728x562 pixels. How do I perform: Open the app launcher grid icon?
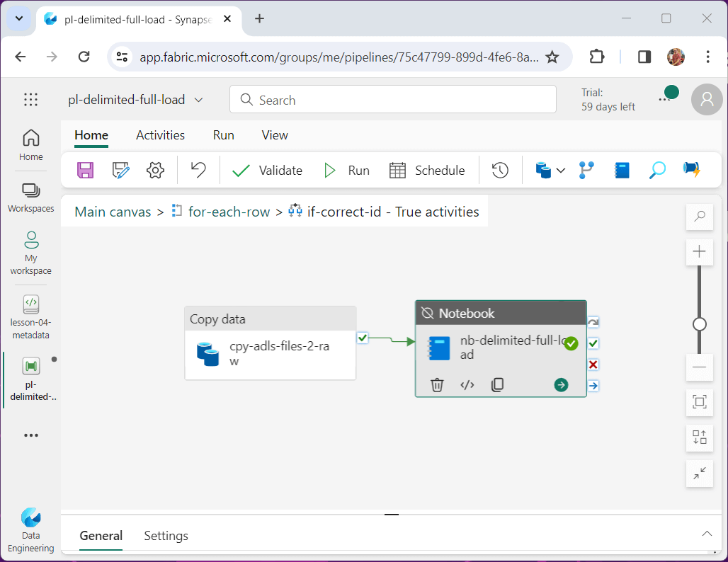click(30, 99)
